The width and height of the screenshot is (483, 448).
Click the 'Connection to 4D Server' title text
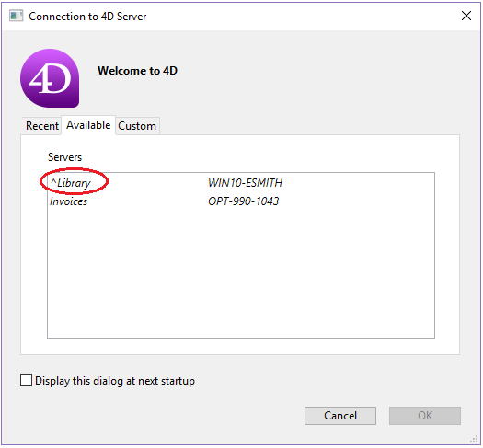pos(87,17)
